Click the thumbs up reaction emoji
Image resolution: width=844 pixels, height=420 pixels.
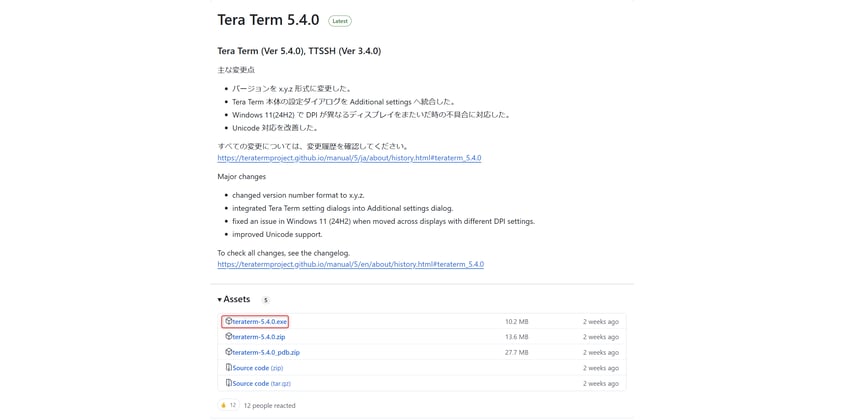coord(223,405)
